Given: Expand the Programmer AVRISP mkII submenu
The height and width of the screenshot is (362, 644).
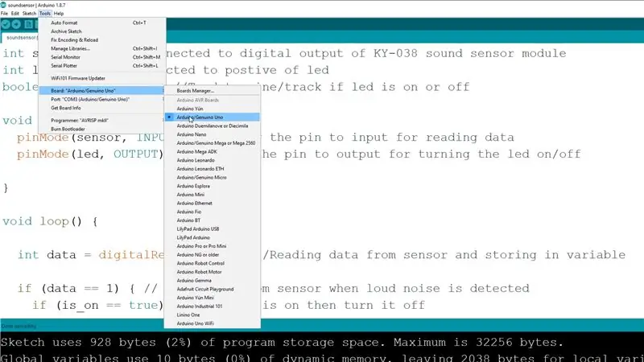Looking at the screenshot, I should pos(102,121).
